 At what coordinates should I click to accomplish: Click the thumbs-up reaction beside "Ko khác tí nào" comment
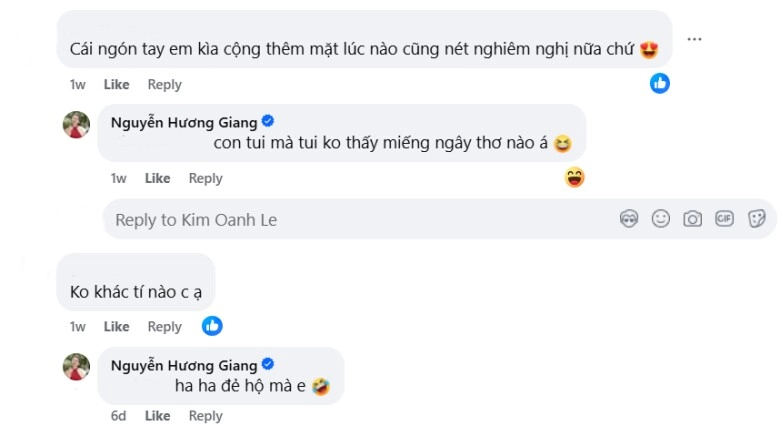pos(212,326)
